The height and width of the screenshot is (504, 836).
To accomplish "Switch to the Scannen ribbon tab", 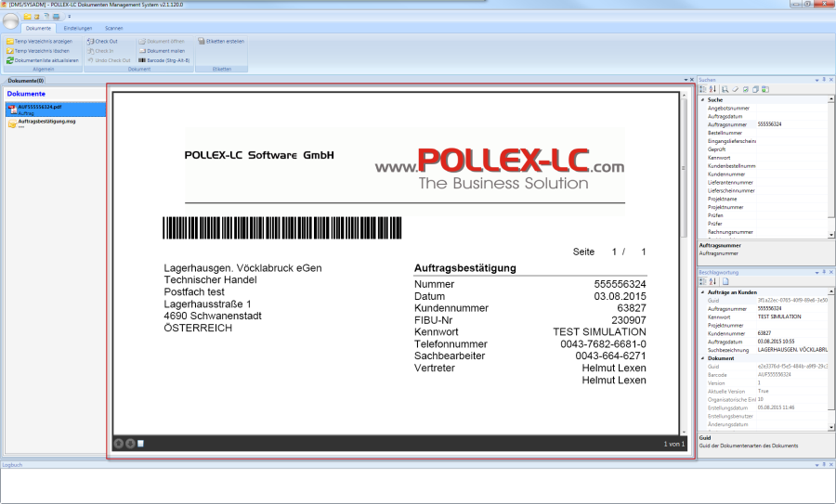I will (x=114, y=28).
